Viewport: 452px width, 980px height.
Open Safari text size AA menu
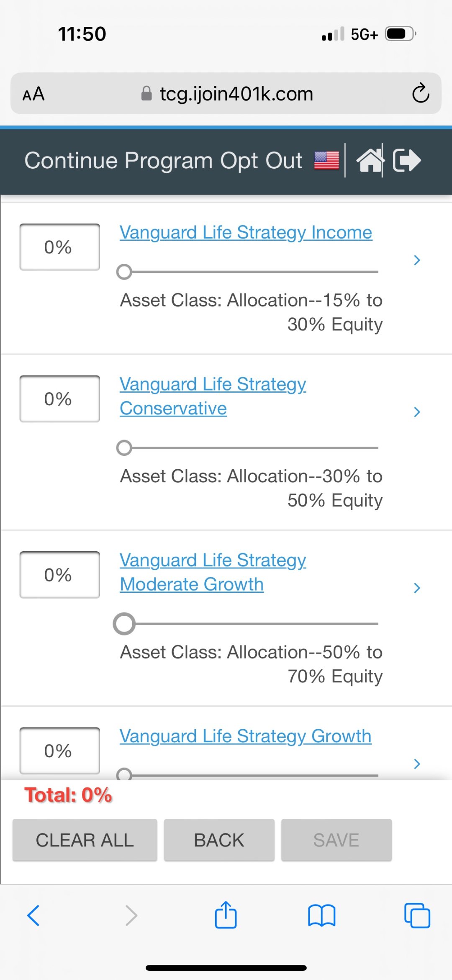pos(33,94)
